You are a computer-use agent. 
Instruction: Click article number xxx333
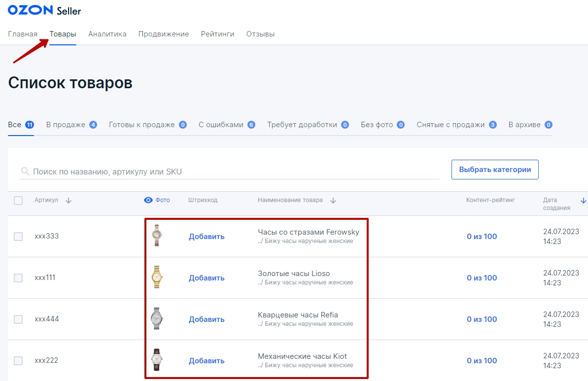point(46,236)
